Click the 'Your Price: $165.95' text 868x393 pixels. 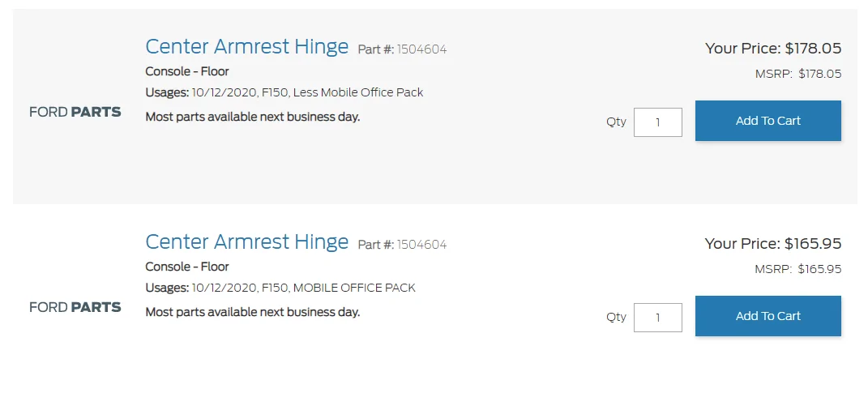pos(772,244)
